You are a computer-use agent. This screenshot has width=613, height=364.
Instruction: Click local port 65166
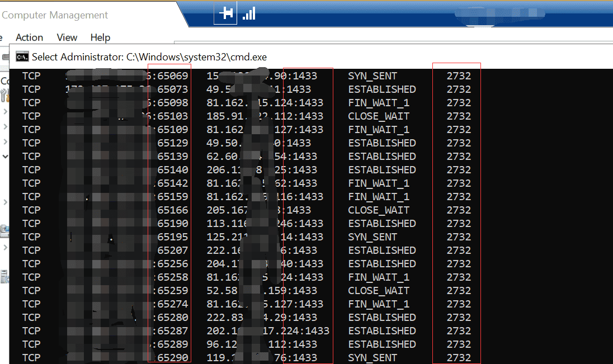[x=172, y=210]
